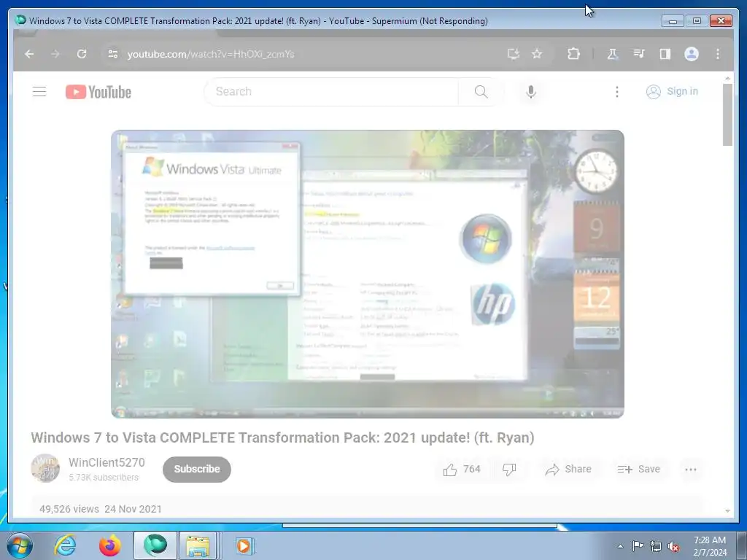Open YouTube hamburger guide menu
Screen dimensions: 747x560
click(x=39, y=91)
